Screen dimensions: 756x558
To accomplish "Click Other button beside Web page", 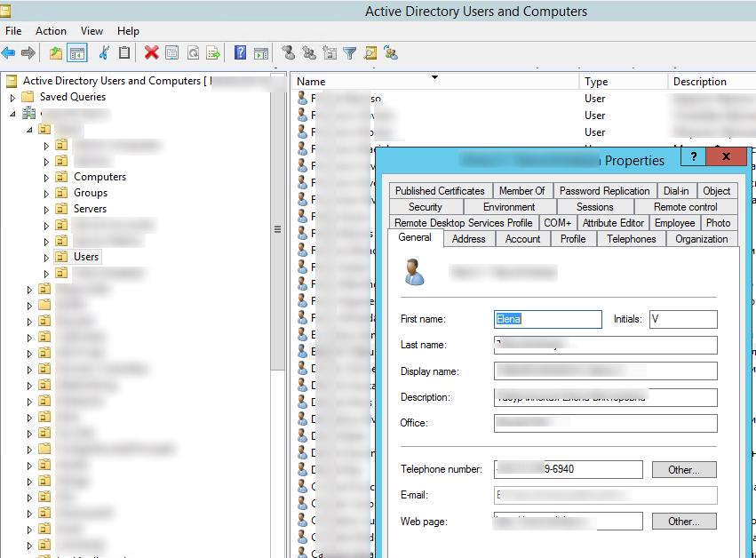I will click(684, 522).
